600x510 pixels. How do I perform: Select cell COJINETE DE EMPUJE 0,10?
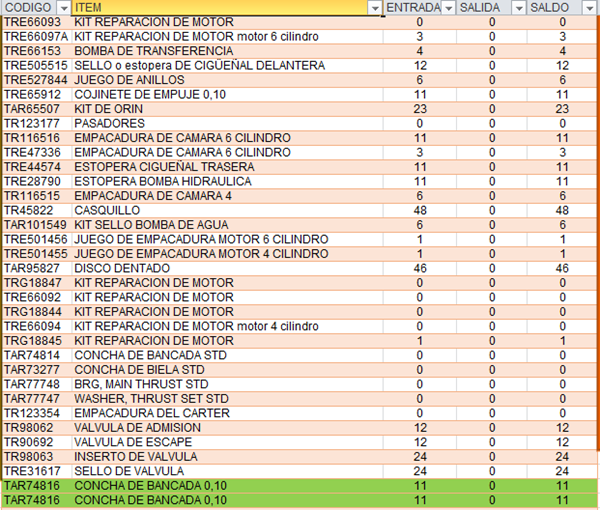click(x=227, y=95)
